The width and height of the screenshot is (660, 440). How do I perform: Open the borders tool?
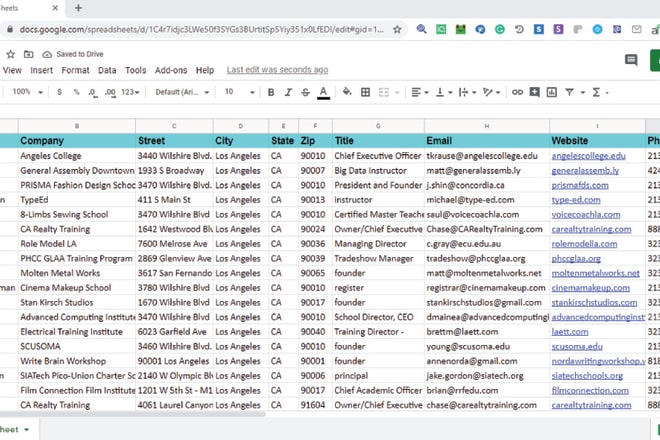(x=365, y=92)
